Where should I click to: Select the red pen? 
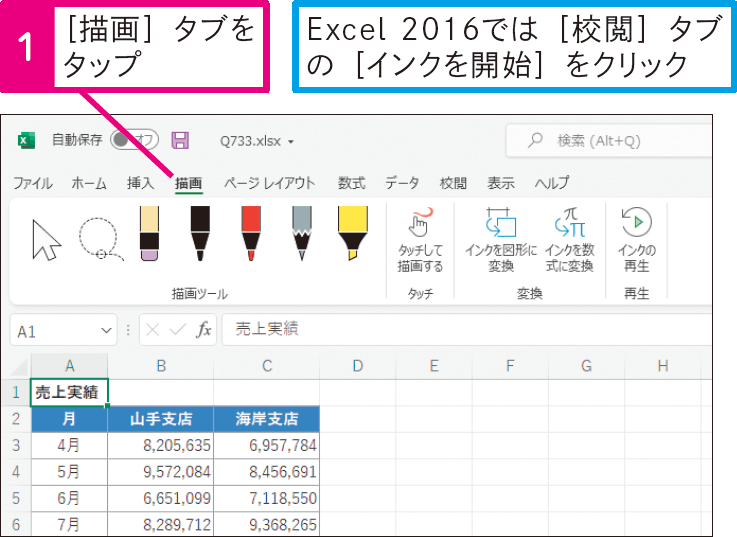click(251, 233)
